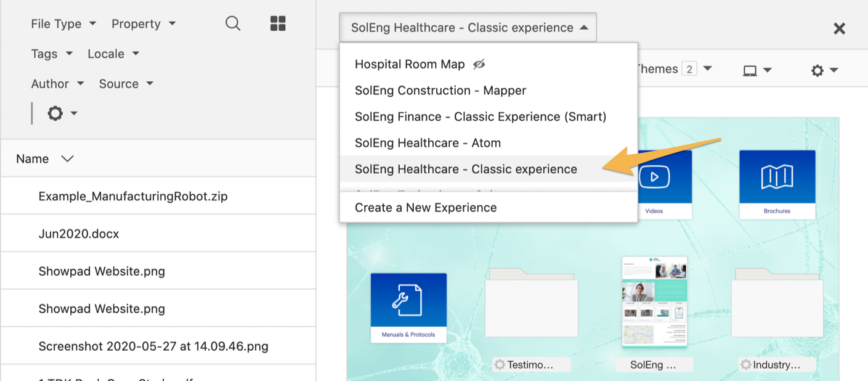Open the experience settings gear menu
Screen dimensions: 868x381
(825, 70)
